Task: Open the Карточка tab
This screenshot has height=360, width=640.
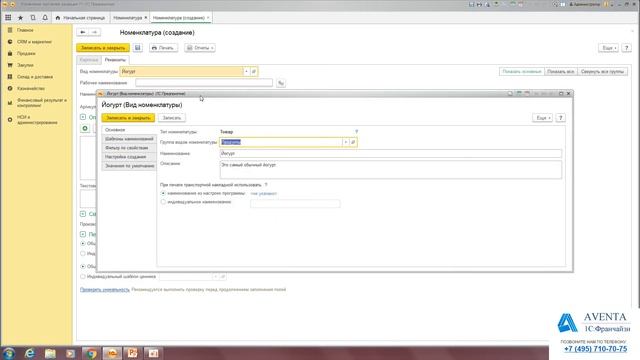Action: point(89,60)
